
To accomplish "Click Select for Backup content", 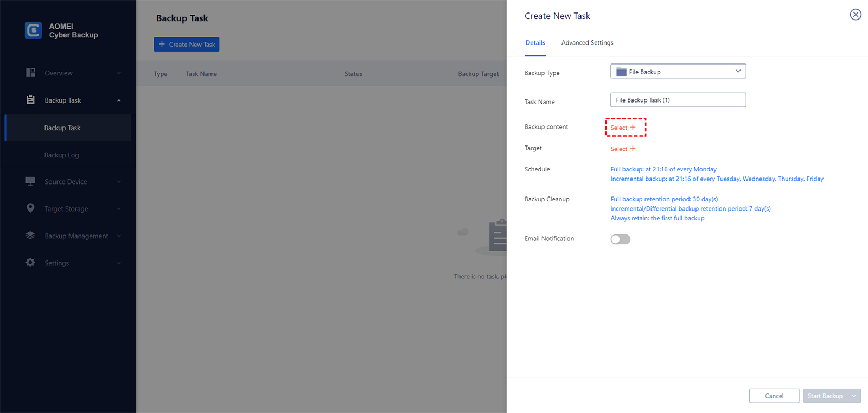I will point(623,128).
